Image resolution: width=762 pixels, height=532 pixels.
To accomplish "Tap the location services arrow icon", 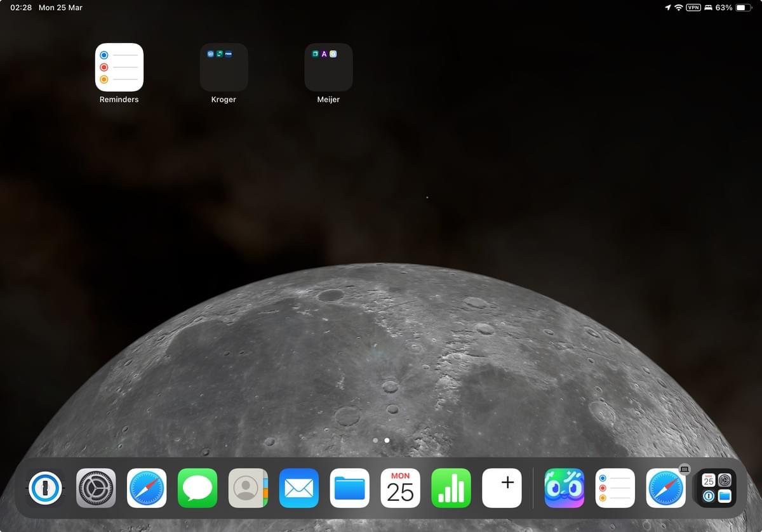I will click(668, 8).
